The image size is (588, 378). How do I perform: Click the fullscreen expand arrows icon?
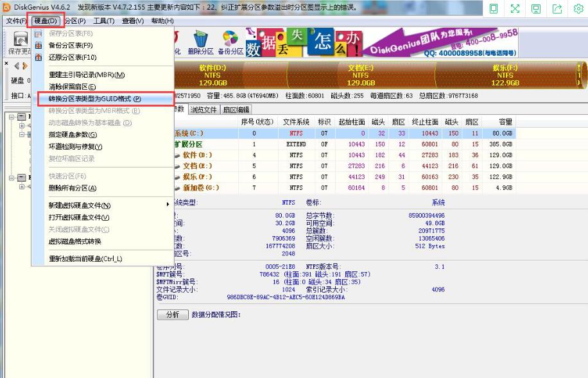coord(515,8)
